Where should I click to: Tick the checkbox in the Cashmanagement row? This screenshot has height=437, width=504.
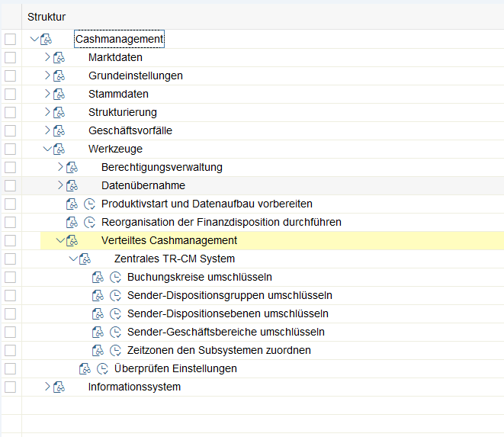pyautogui.click(x=10, y=39)
